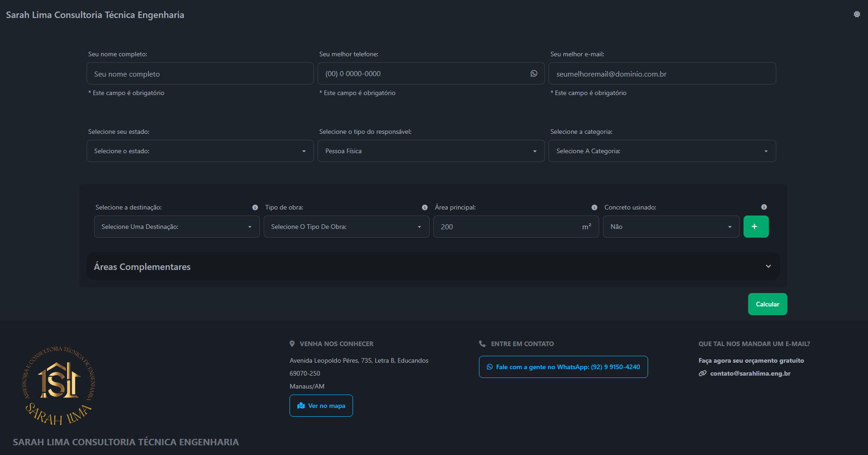Expand the Áreas Complementares section

(x=433, y=266)
